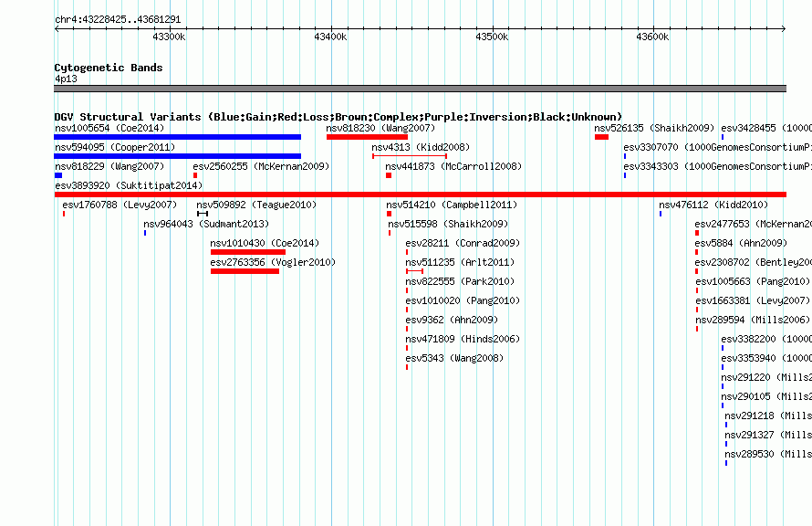The height and width of the screenshot is (526, 812).
Task: Open nsv964043 (Sudmant2013) variant
Action: point(206,224)
